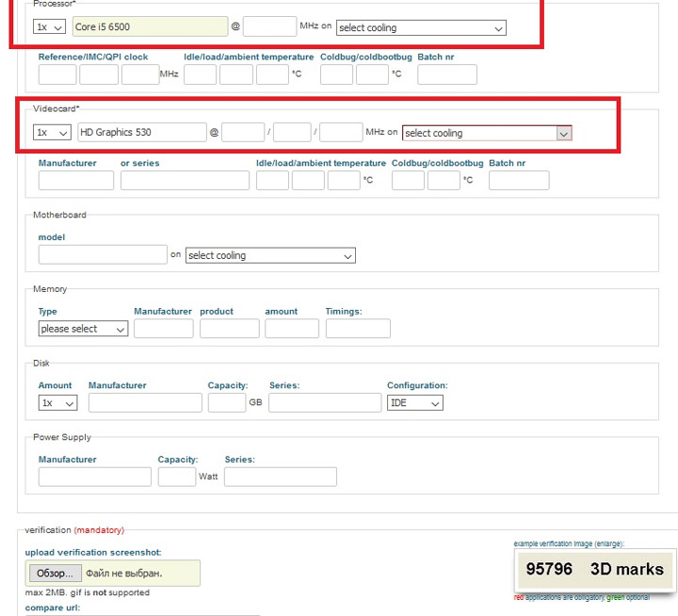This screenshot has height=616, width=678.
Task: Open the motherboard select cooling dropdown
Action: click(x=270, y=255)
